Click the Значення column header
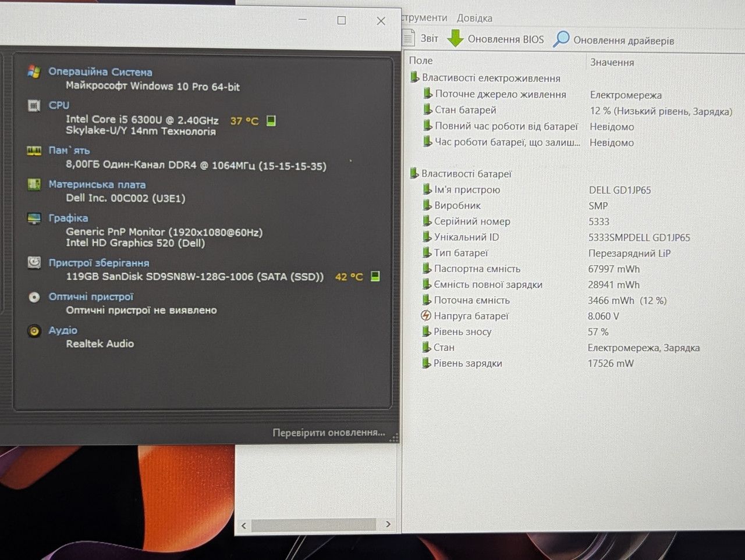The image size is (745, 560). point(612,62)
